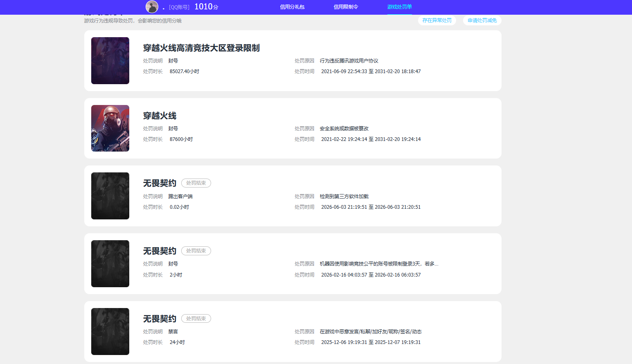Click 无畏契约 title of 24小时 record

(x=160, y=319)
